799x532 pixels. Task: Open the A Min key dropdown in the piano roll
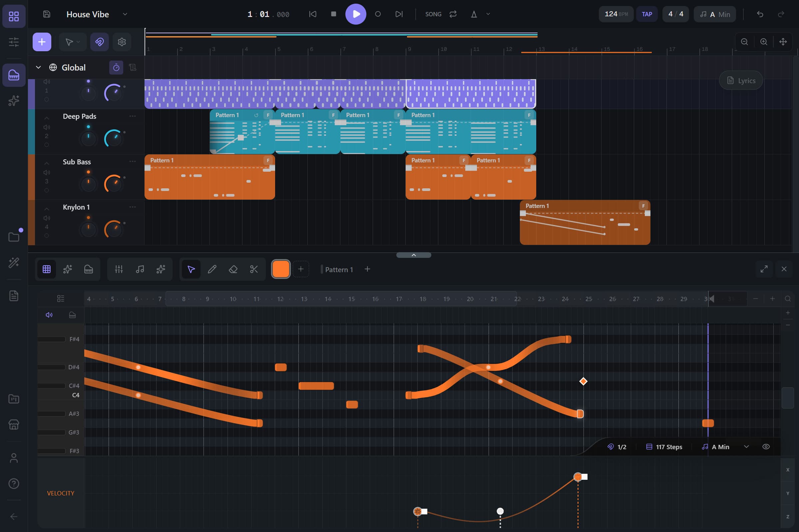click(746, 446)
